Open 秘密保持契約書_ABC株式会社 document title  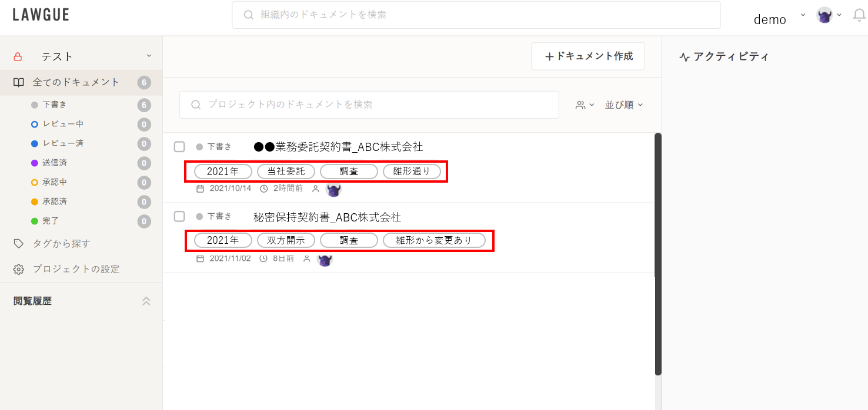(x=328, y=217)
